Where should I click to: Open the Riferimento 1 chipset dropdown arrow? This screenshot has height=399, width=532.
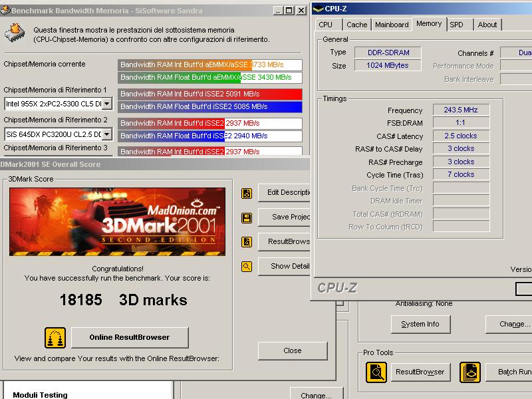point(107,104)
